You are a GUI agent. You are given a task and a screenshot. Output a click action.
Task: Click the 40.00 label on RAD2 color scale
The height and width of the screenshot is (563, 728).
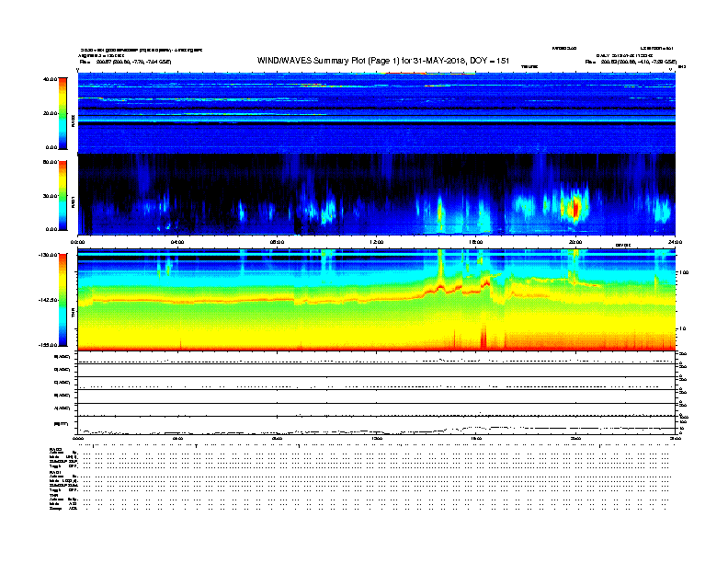click(50, 79)
